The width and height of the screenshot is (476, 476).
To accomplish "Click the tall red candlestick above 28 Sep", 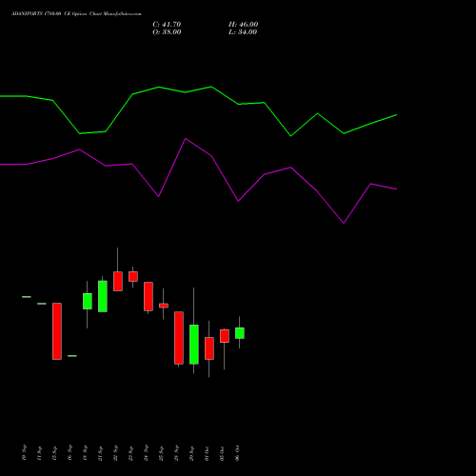I will [179, 338].
